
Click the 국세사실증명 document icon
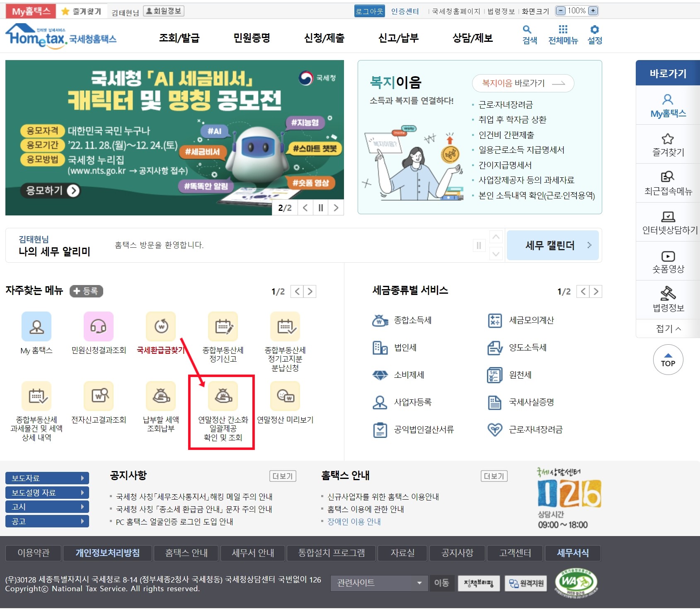coord(495,402)
